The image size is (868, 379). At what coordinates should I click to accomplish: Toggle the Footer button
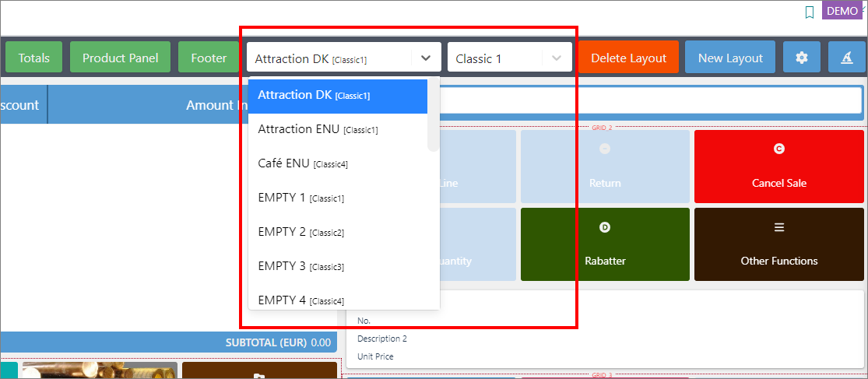[209, 58]
